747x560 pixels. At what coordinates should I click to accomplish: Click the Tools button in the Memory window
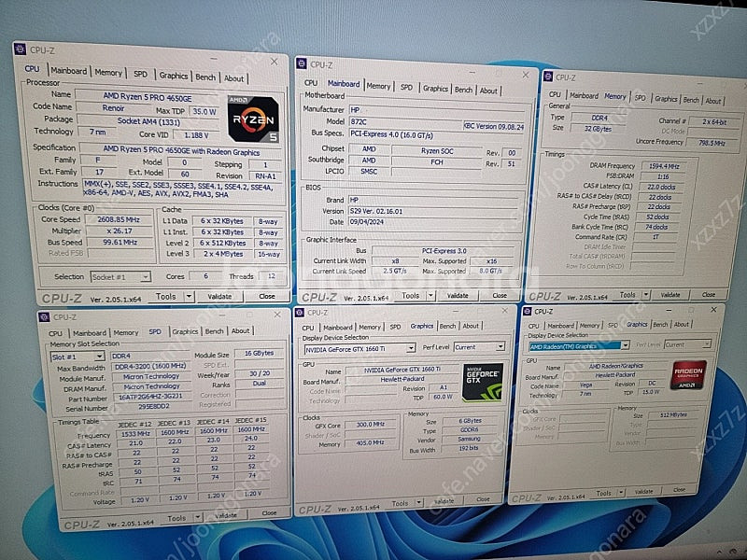[627, 295]
